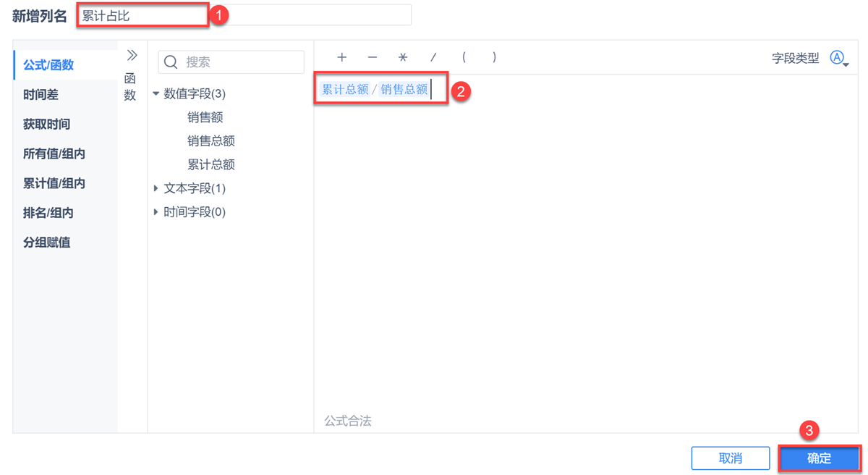
Task: Select the 销售总额 field in list
Action: pos(211,141)
